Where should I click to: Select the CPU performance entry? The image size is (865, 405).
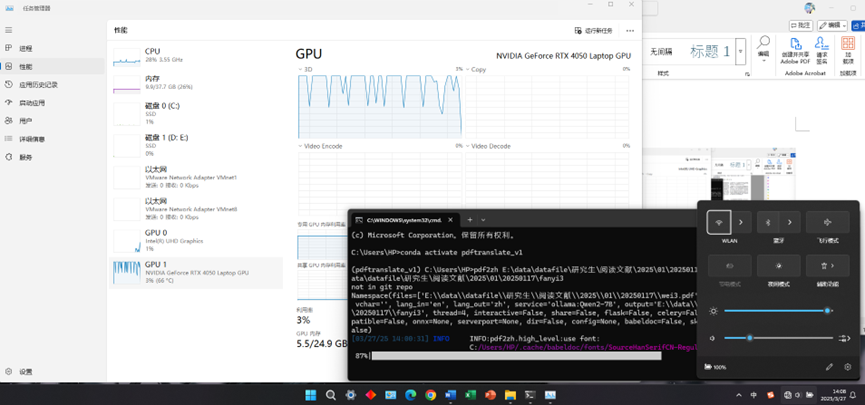[196, 56]
